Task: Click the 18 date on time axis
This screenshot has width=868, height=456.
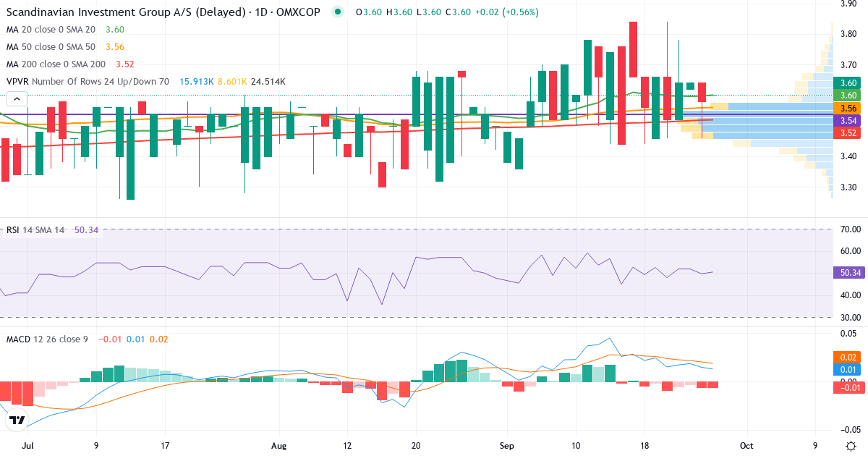Action: pyautogui.click(x=644, y=446)
